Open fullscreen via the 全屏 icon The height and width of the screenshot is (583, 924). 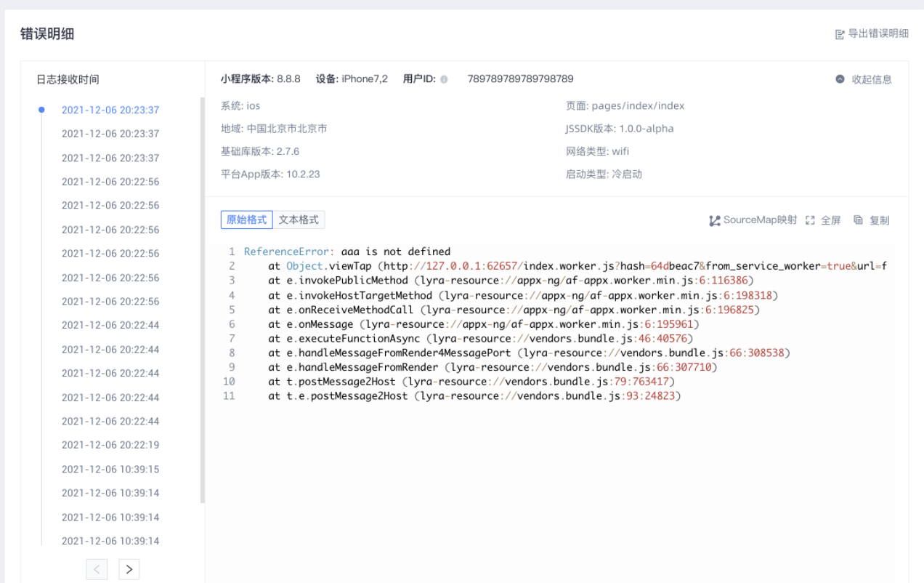coord(810,220)
